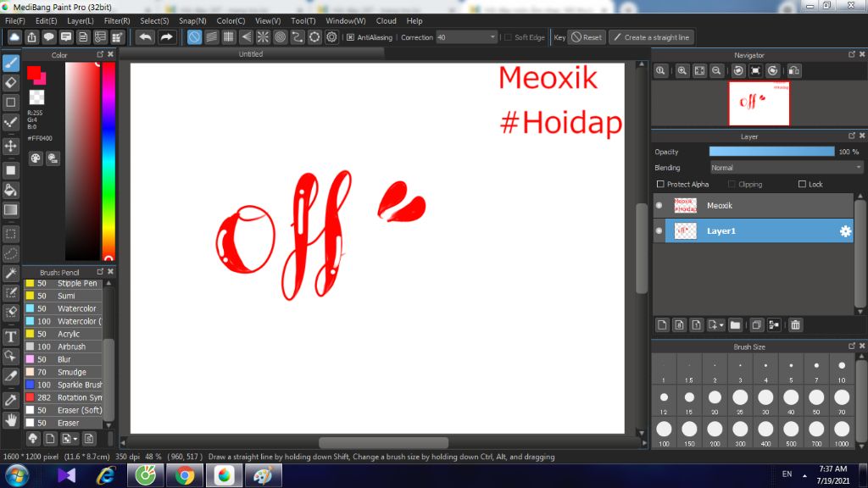Image resolution: width=868 pixels, height=488 pixels.
Task: Click the Navigator preview thumbnail
Action: click(x=759, y=103)
